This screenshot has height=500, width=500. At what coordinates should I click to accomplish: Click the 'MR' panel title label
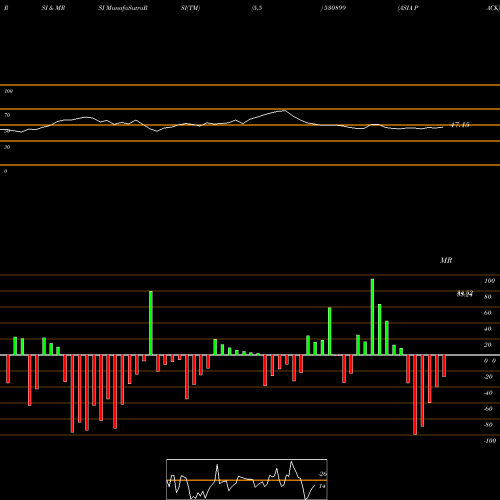(446, 260)
